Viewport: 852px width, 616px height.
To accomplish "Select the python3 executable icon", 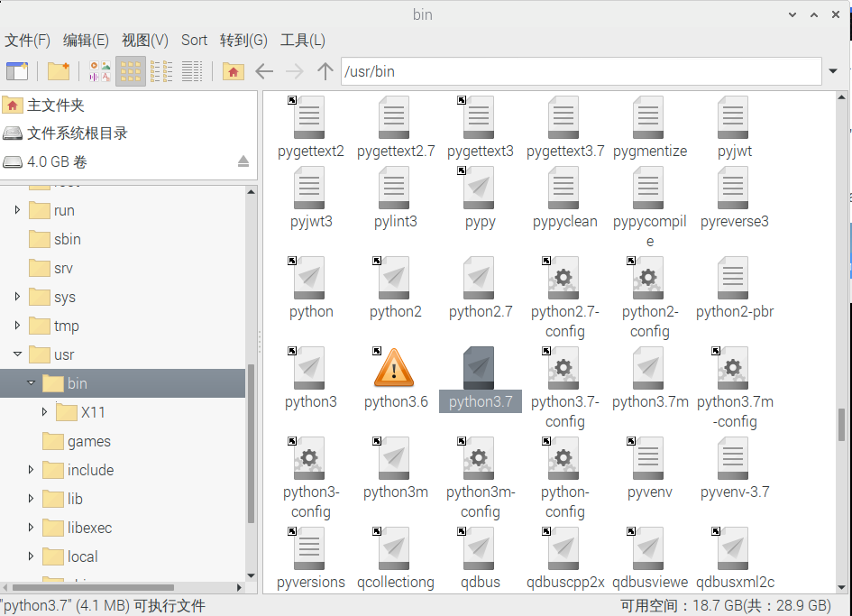I will (x=309, y=369).
